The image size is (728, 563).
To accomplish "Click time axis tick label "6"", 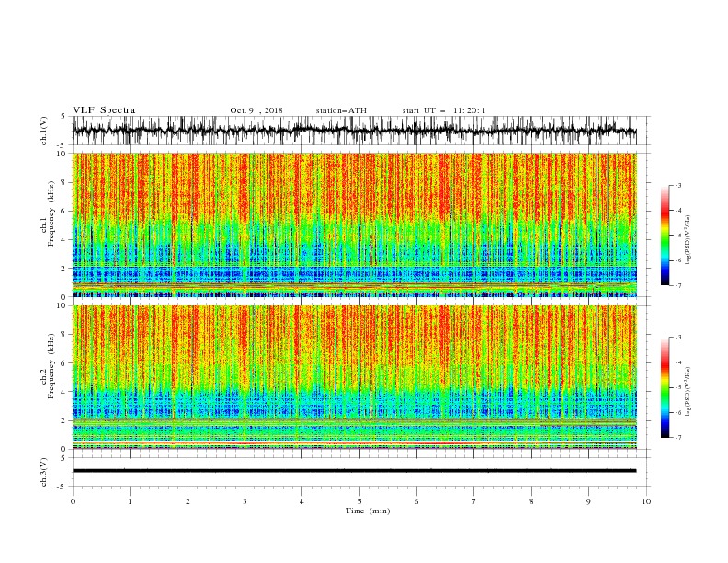I will tap(416, 501).
